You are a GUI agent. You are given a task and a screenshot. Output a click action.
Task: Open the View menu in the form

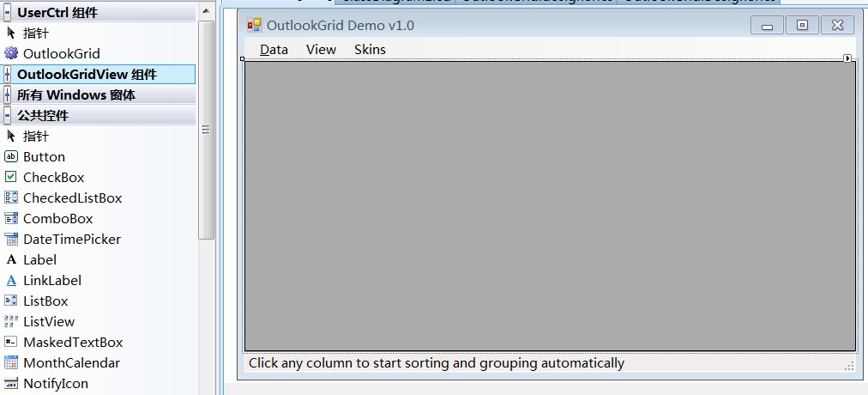pos(321,49)
